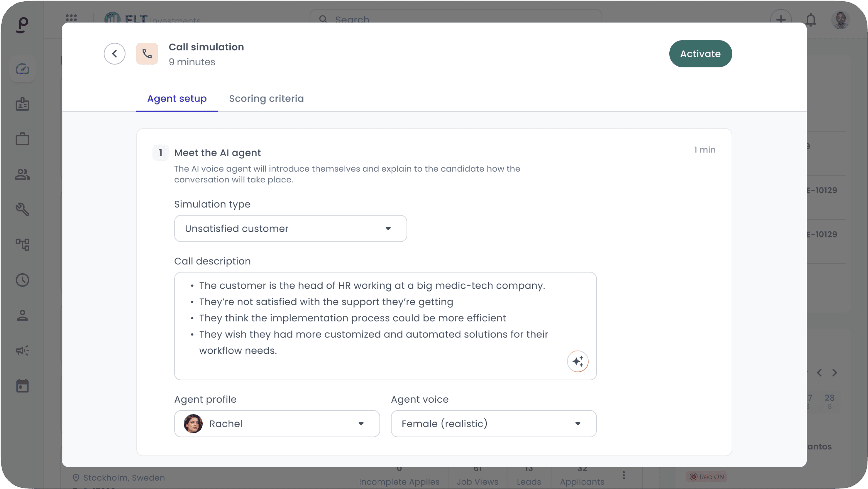This screenshot has width=868, height=489.
Task: Open the clock history sidebar icon
Action: [23, 280]
